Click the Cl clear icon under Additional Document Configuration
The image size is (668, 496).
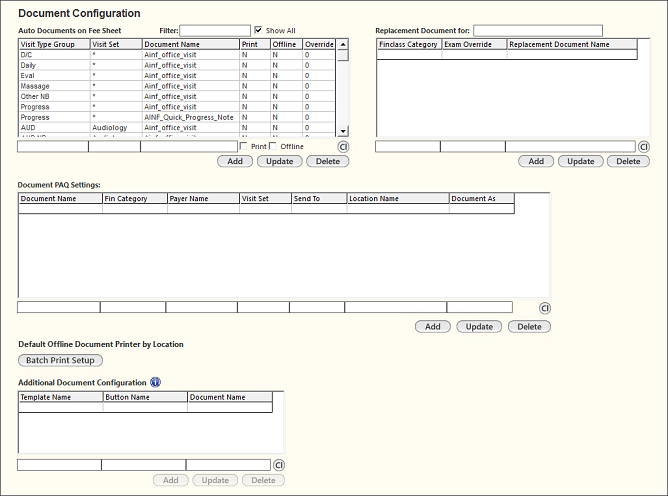point(279,465)
